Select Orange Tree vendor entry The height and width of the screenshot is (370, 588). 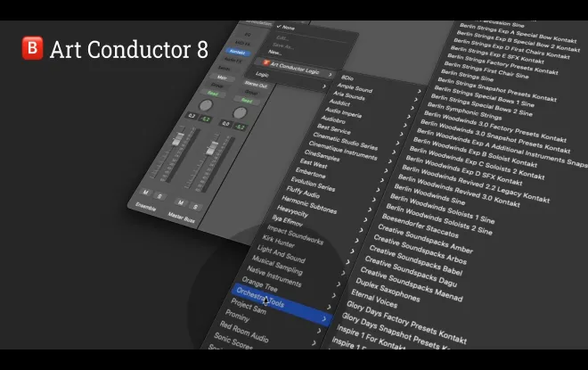point(259,284)
